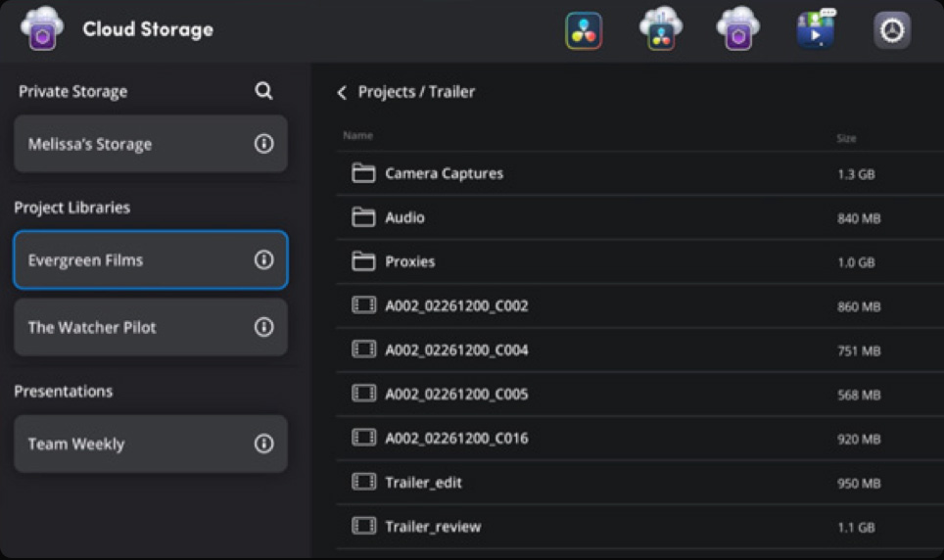This screenshot has height=560, width=944.
Task: Open Team Weekly info icon
Action: pyautogui.click(x=263, y=443)
